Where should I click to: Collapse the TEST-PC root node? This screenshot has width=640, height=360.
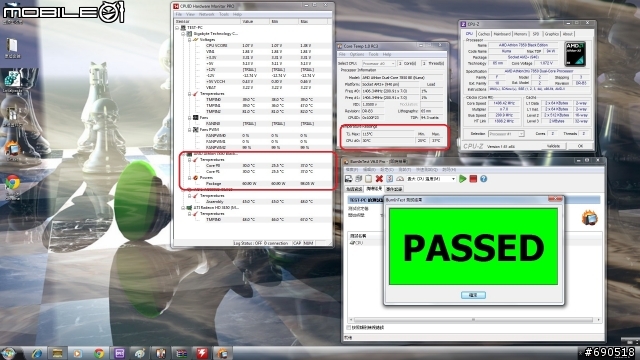pos(178,27)
